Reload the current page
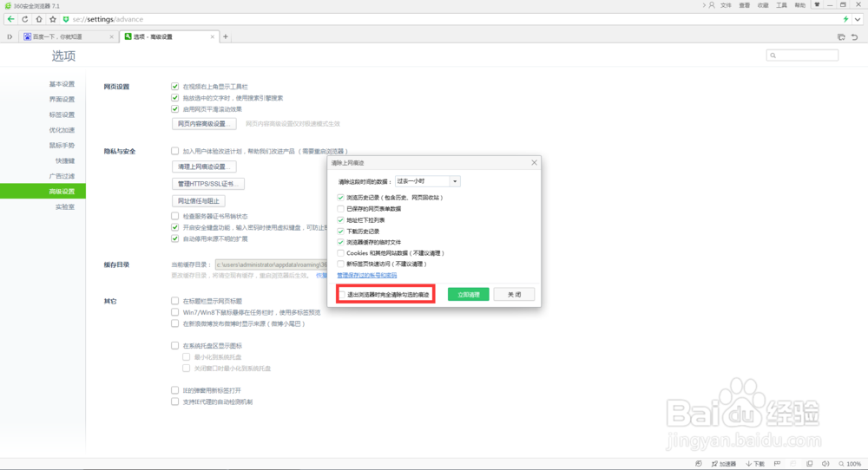Image resolution: width=868 pixels, height=470 pixels. [25, 19]
